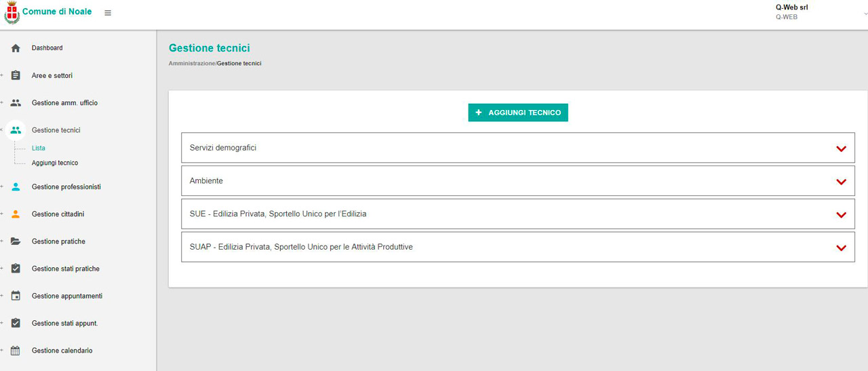Expand the SUAP Attività Produttive chevron
The width and height of the screenshot is (868, 371).
[x=841, y=248]
